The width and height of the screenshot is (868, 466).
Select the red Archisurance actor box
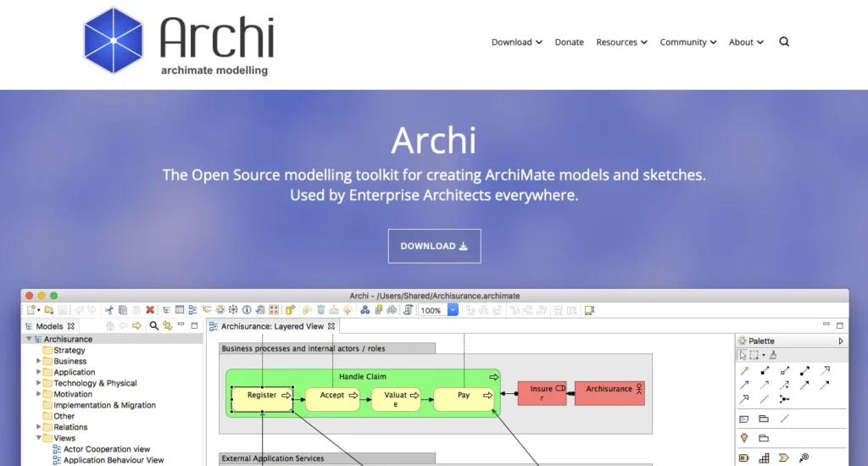tap(609, 393)
